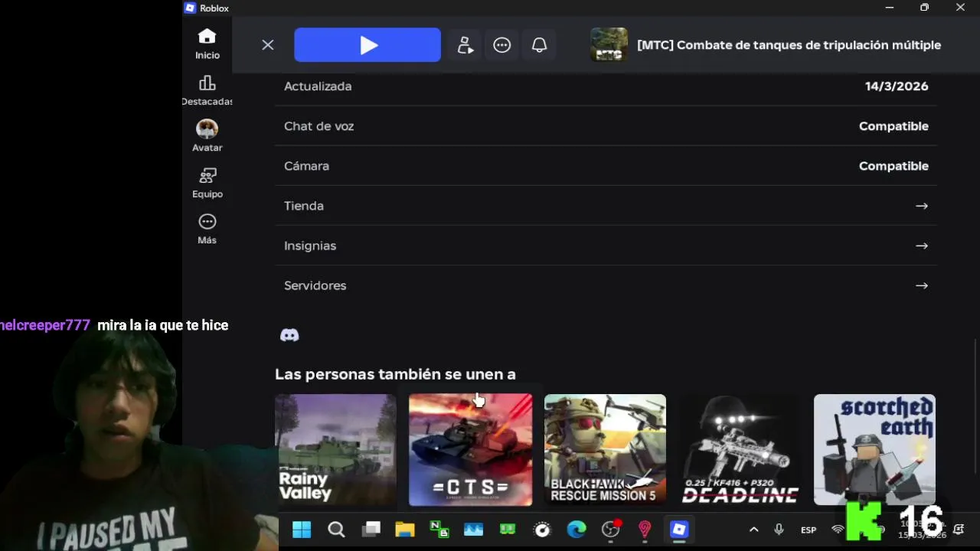Click the Roblox taskbar icon
980x551 pixels.
tap(679, 530)
